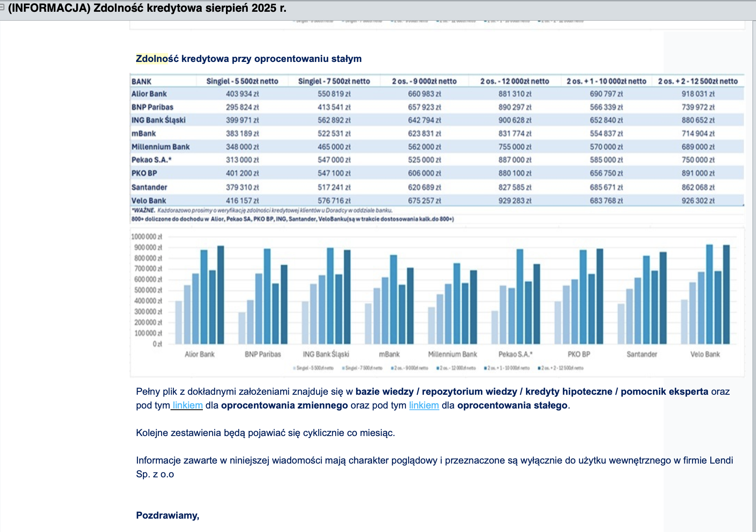Click the BANK column header
Image resolution: width=756 pixels, height=532 pixels.
(141, 81)
